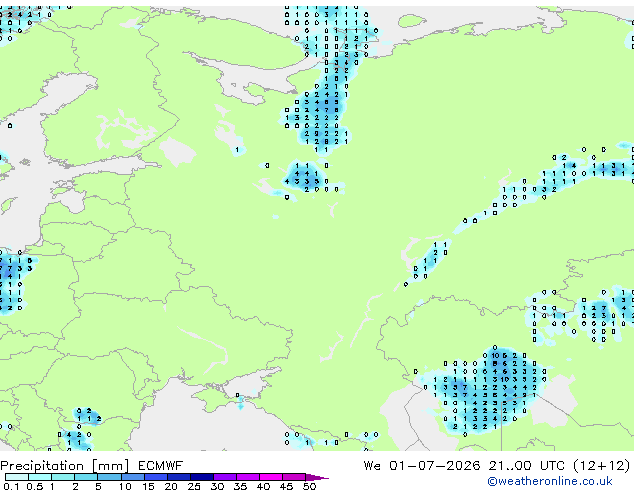Click the "15" legend scale label

click(148, 486)
